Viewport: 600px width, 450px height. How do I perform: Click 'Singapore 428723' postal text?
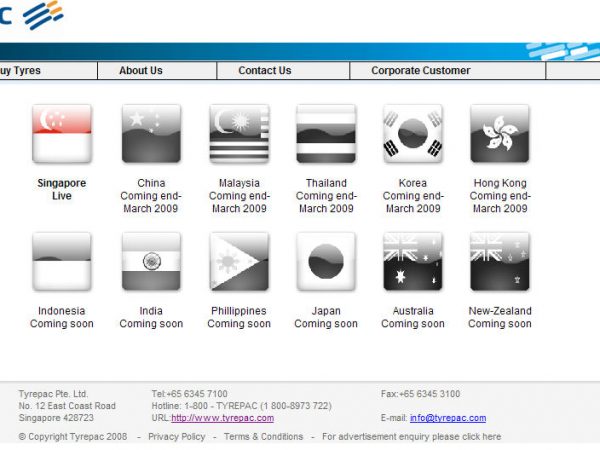56,418
